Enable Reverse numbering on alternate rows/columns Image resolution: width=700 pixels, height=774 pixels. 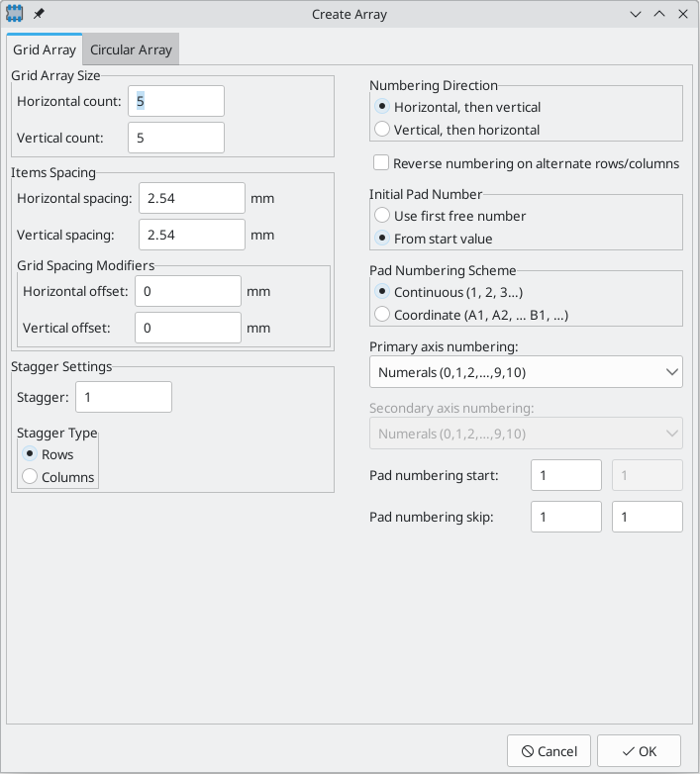pyautogui.click(x=526, y=163)
